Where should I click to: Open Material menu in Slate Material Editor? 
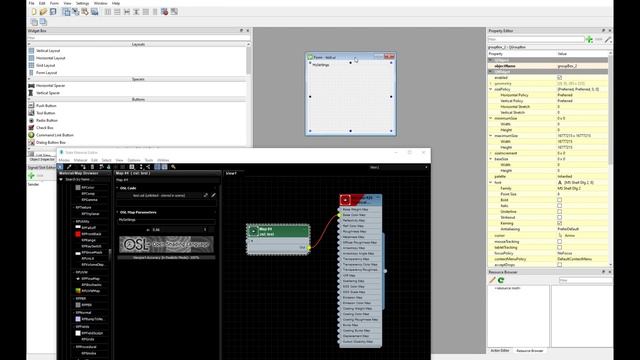(x=80, y=160)
